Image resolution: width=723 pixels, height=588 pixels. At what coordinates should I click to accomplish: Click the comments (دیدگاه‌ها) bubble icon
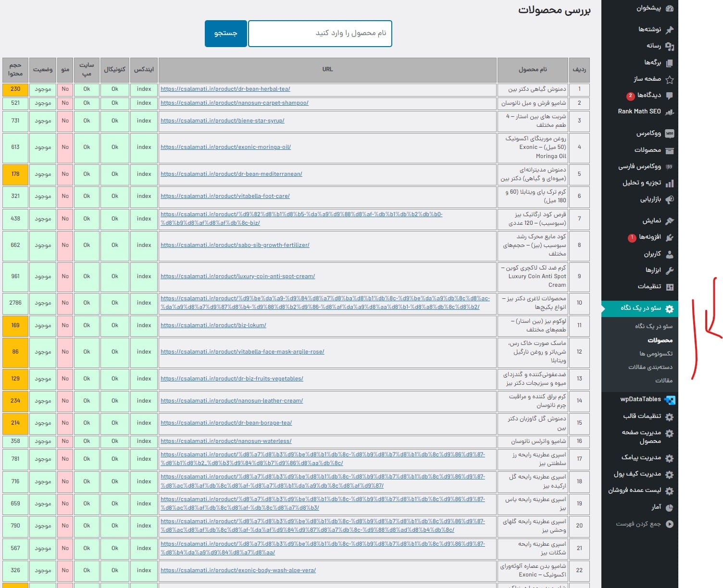point(669,96)
